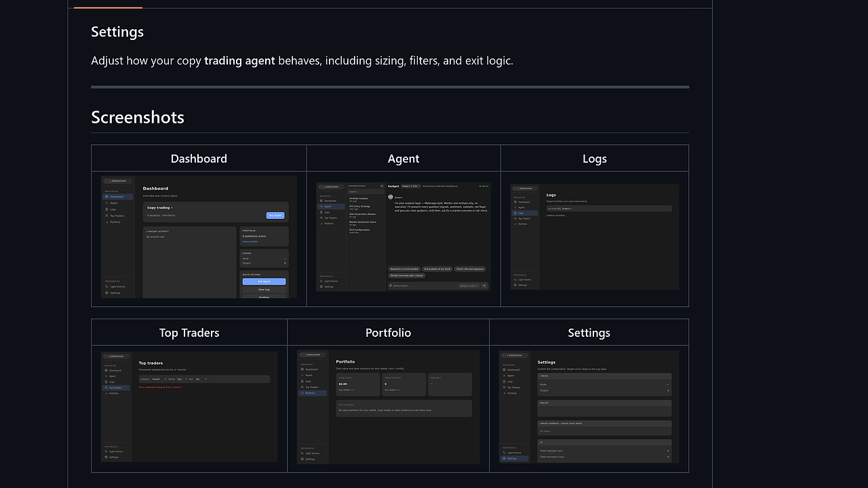Click 'Check risk and exposure' chip in Agent screenshot
The height and width of the screenshot is (488, 868).
[470, 269]
